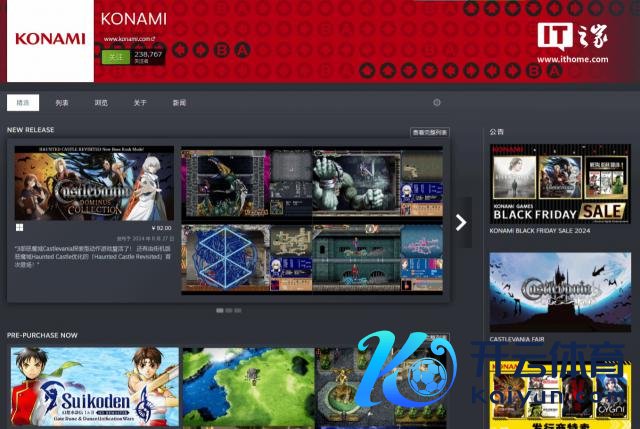Open the top-left Castlevania gameplay screenshot
The image size is (640, 429).
click(x=225, y=185)
